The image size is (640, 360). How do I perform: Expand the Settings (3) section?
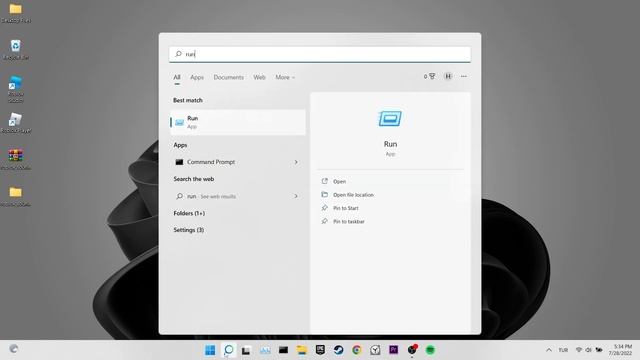189,230
